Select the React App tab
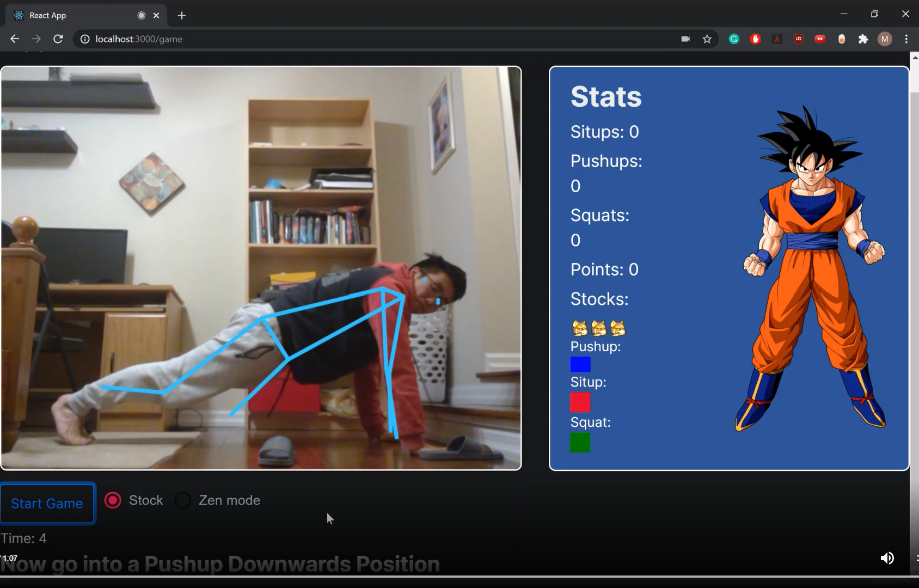919x588 pixels. pos(86,15)
